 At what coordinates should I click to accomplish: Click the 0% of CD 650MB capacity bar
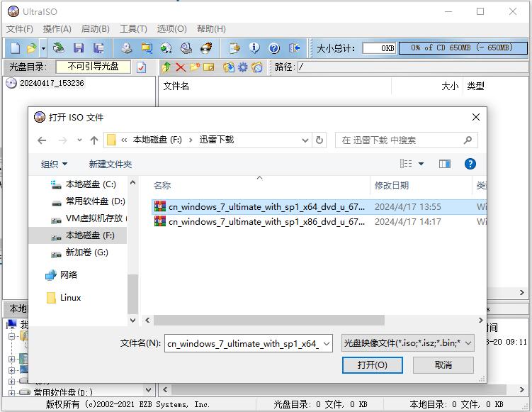click(463, 48)
